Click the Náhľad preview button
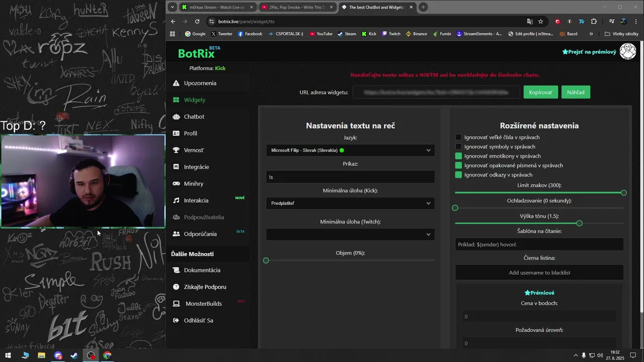The width and height of the screenshot is (644, 362). 576,92
